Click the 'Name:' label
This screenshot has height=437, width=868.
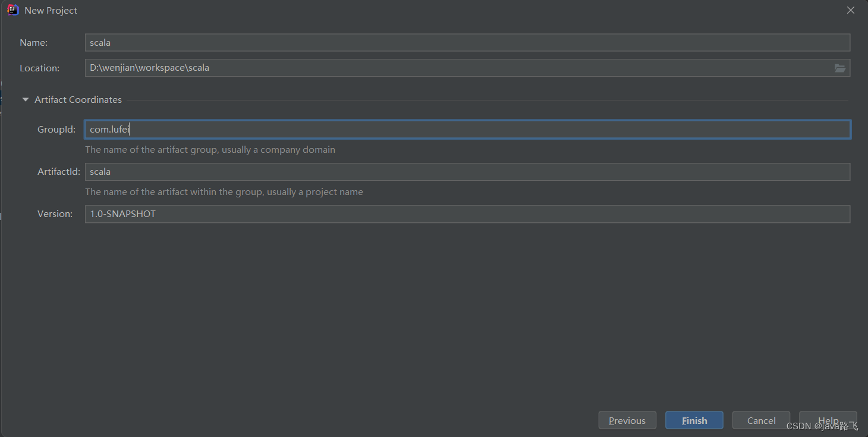pos(34,43)
